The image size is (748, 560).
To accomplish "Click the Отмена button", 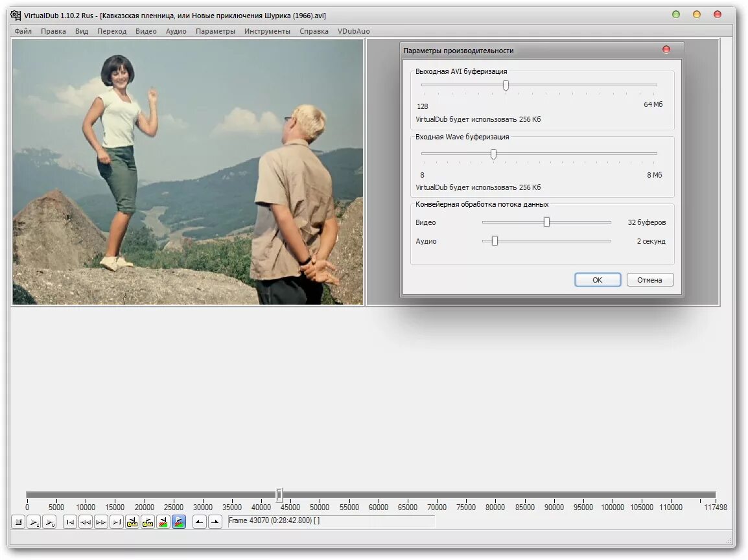I will click(x=649, y=280).
